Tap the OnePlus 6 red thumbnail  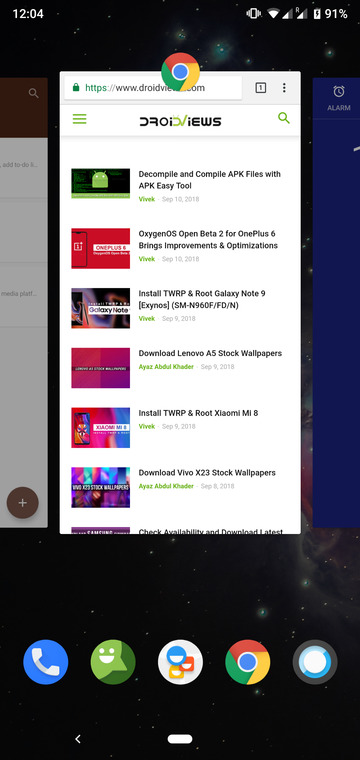point(100,248)
